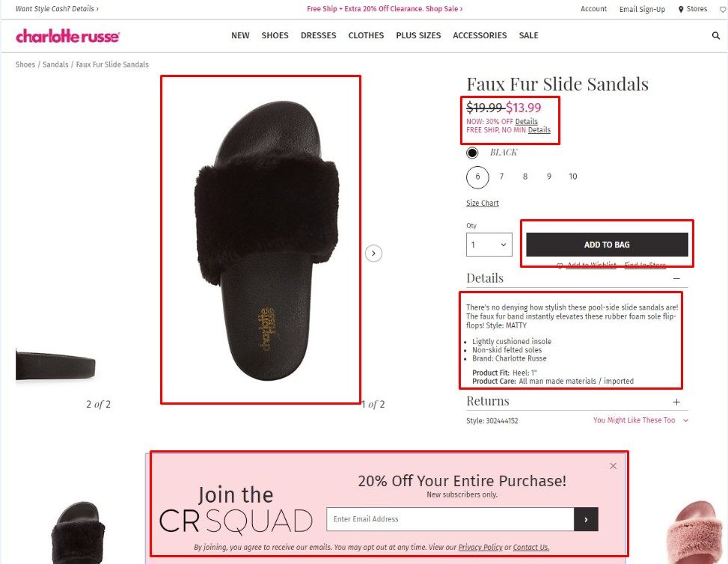Submit email with the arrow button

click(586, 519)
